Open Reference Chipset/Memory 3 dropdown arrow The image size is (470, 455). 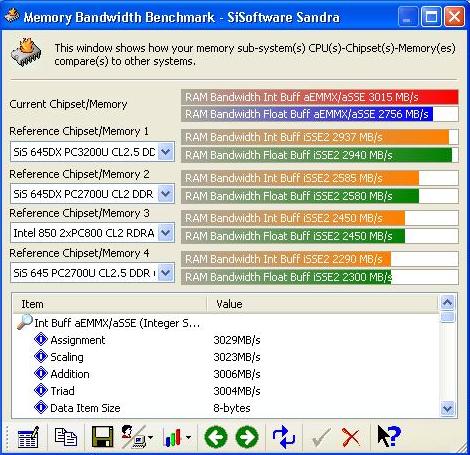166,233
